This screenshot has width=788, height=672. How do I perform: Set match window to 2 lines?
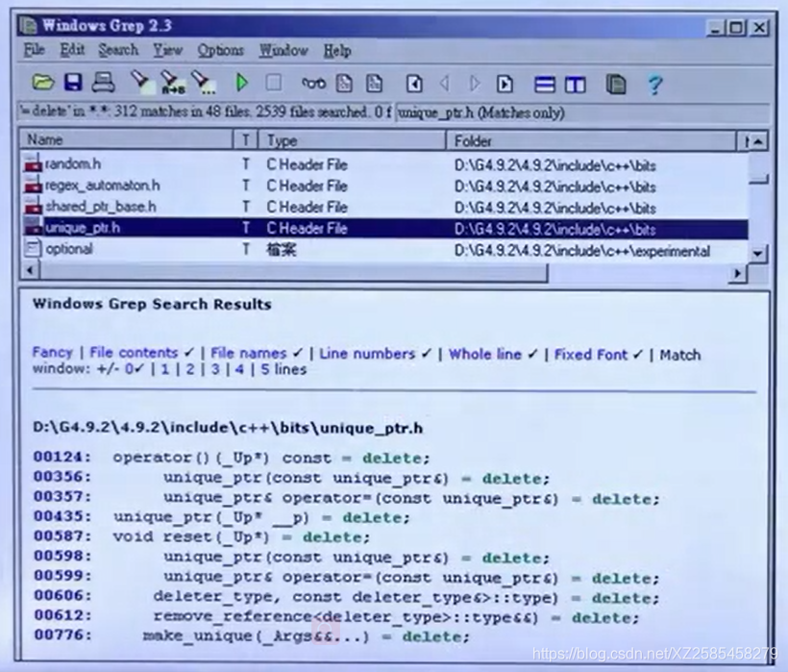point(190,369)
